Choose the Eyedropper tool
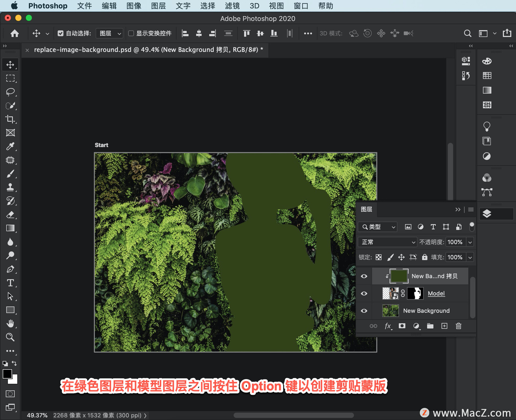 point(10,146)
